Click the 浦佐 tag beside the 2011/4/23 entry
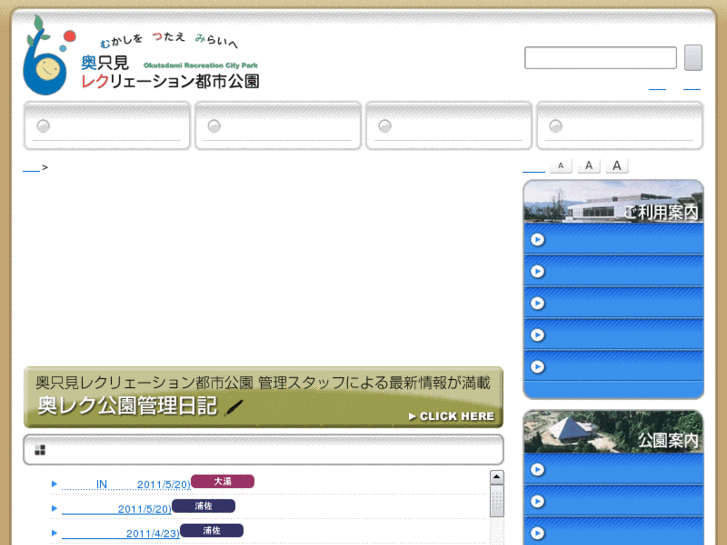This screenshot has height=545, width=727. click(211, 531)
